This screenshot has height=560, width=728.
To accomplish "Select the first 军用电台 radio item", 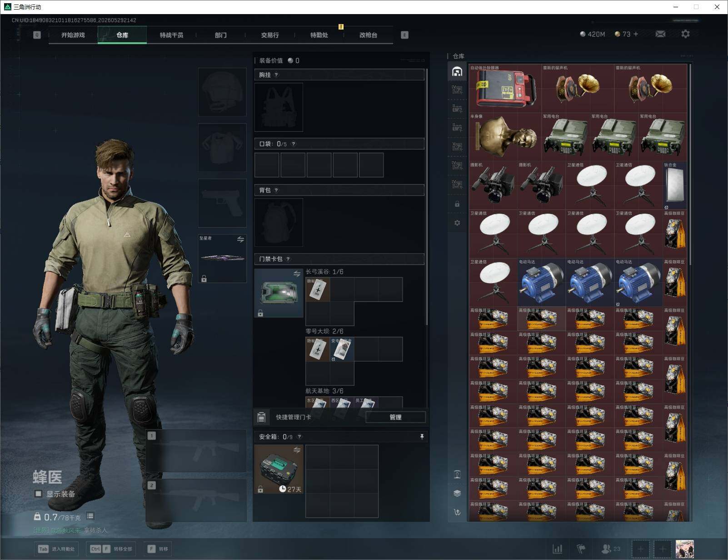I will click(566, 137).
